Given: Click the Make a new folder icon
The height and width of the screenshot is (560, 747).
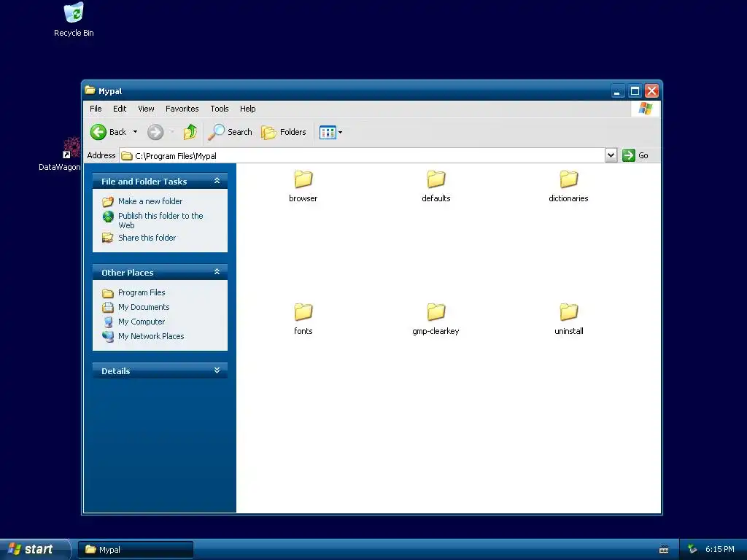Looking at the screenshot, I should pos(108,202).
